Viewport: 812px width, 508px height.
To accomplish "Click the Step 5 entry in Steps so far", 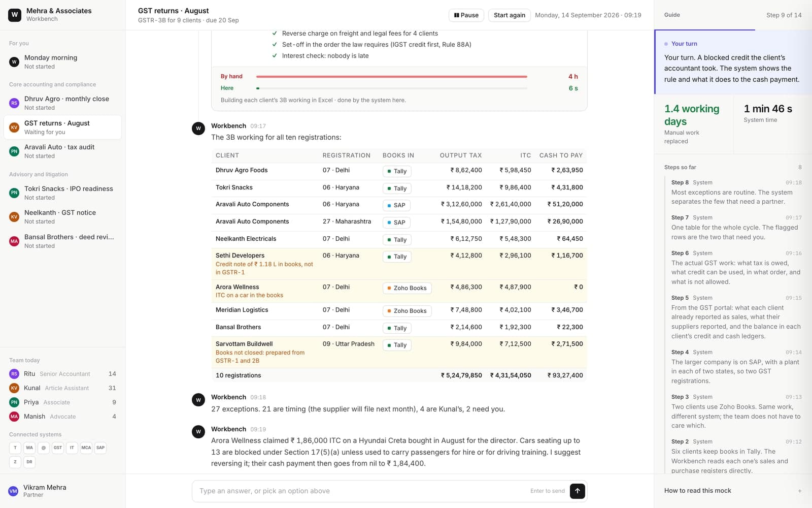I will 736,317.
